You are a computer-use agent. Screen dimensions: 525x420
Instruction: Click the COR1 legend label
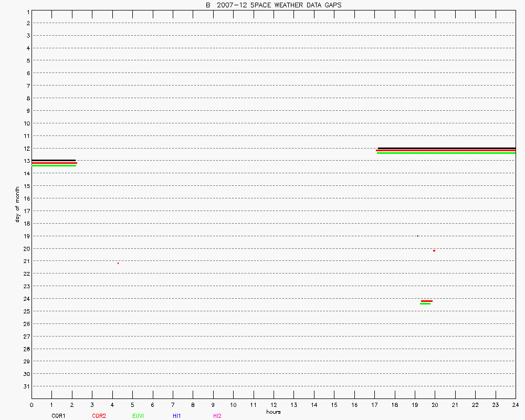[x=58, y=416]
